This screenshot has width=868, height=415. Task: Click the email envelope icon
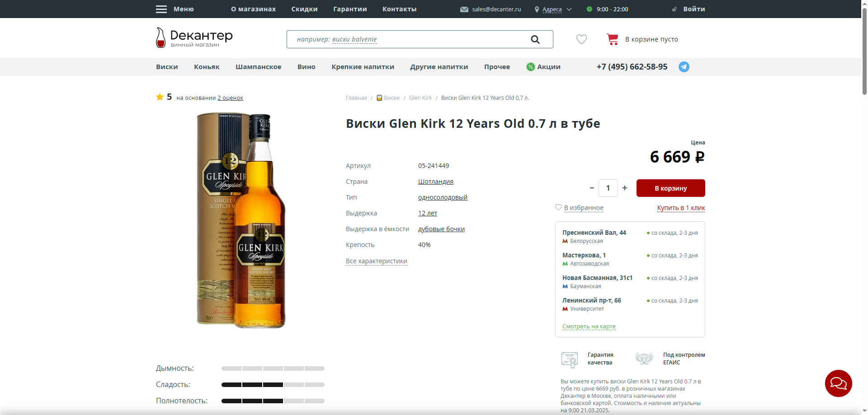point(464,9)
